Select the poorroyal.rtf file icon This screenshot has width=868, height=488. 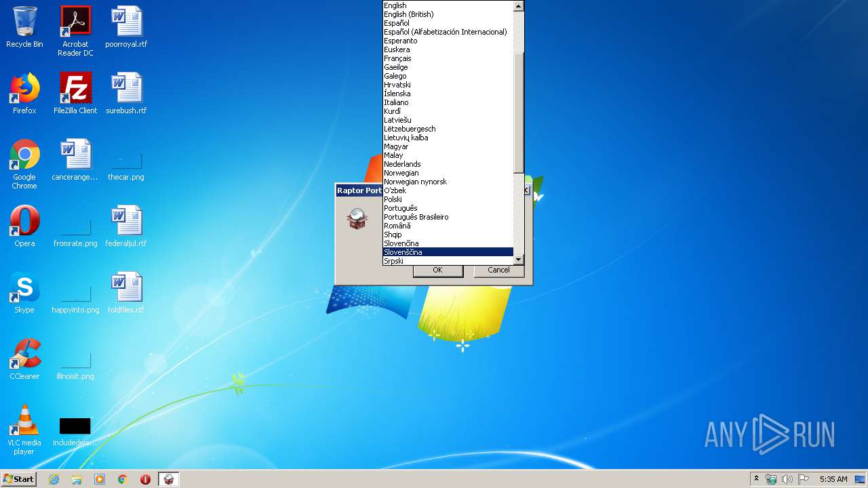(x=126, y=27)
